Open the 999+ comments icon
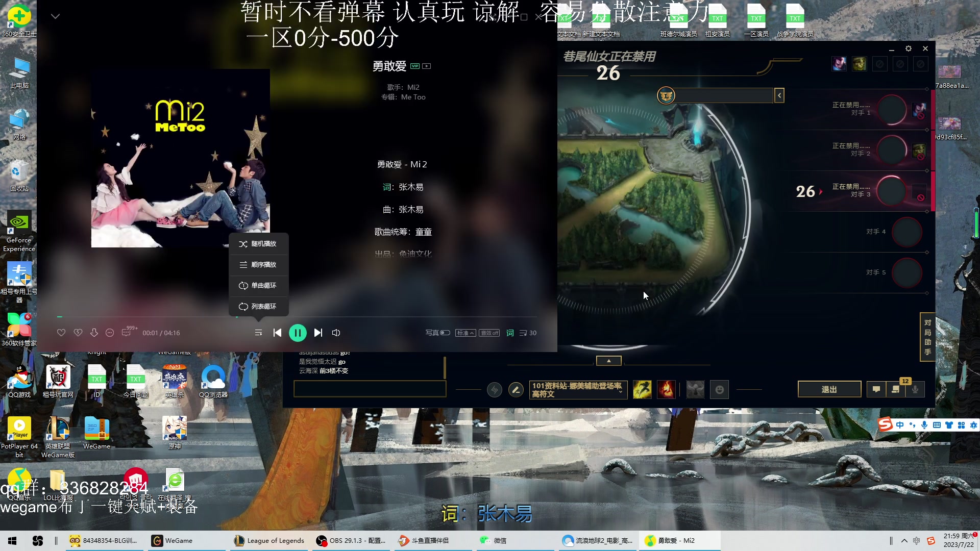 click(x=127, y=332)
